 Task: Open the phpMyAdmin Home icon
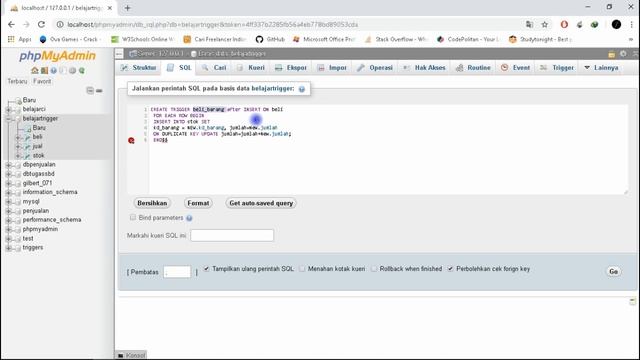point(35,71)
